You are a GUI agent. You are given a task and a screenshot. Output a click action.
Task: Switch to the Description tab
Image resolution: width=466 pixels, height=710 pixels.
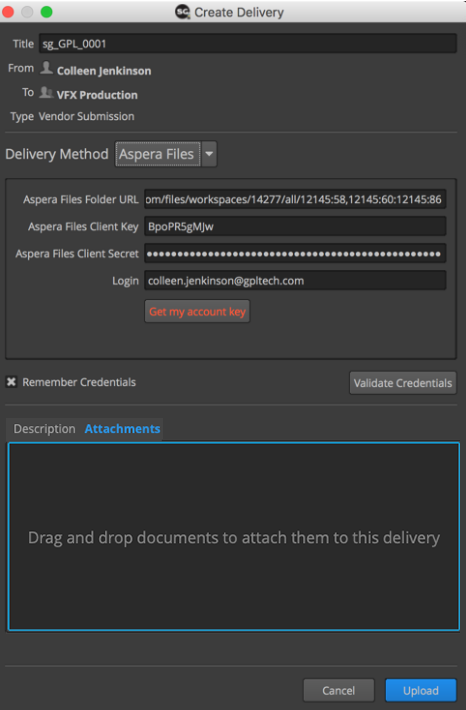(44, 429)
